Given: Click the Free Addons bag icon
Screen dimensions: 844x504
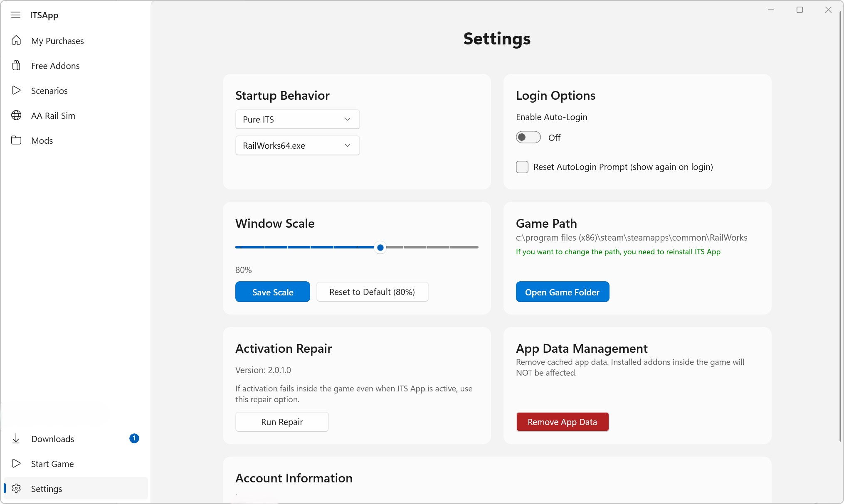Looking at the screenshot, I should (x=16, y=65).
